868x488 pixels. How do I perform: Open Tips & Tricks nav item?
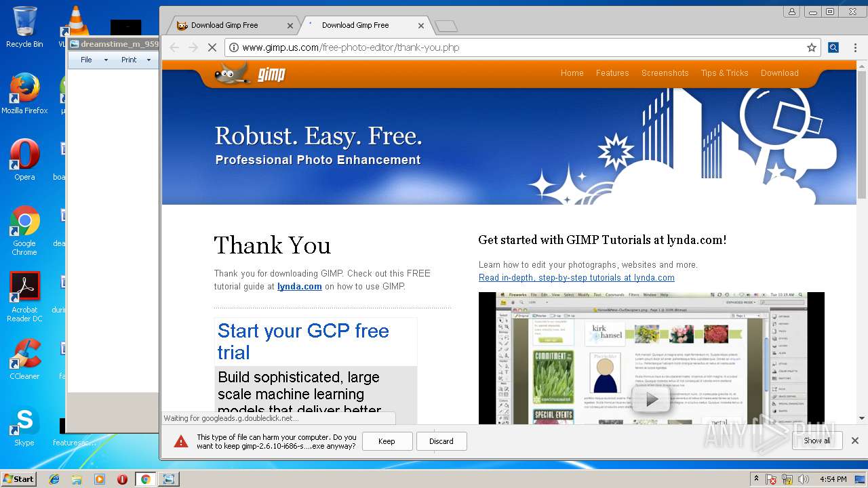coord(724,73)
